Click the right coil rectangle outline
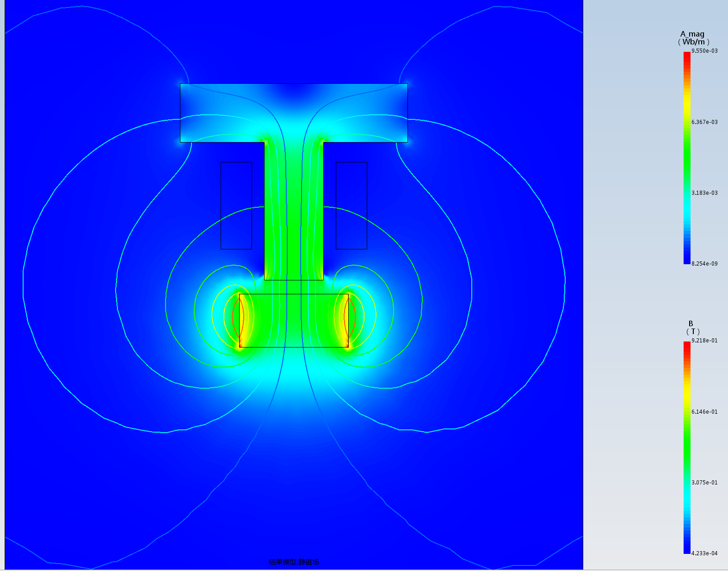 tap(352, 205)
